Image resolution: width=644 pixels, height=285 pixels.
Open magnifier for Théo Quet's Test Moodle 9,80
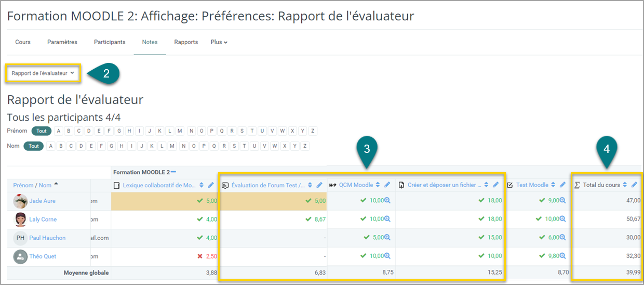(x=562, y=256)
